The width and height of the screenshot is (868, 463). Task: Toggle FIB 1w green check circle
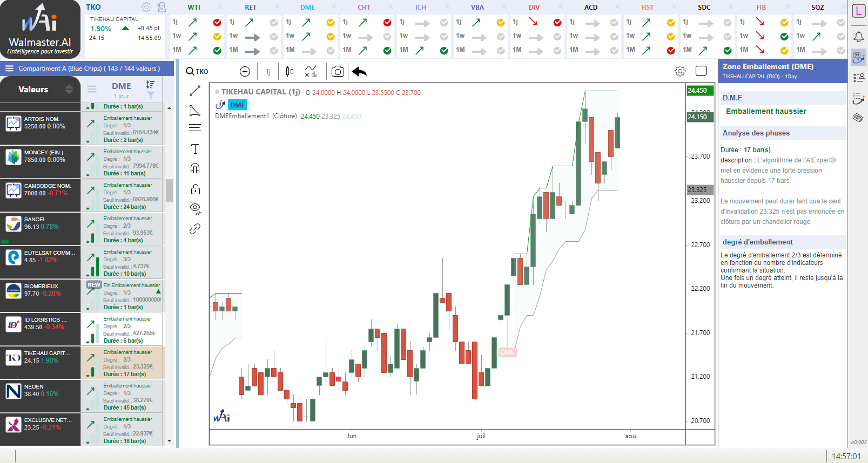click(x=784, y=37)
